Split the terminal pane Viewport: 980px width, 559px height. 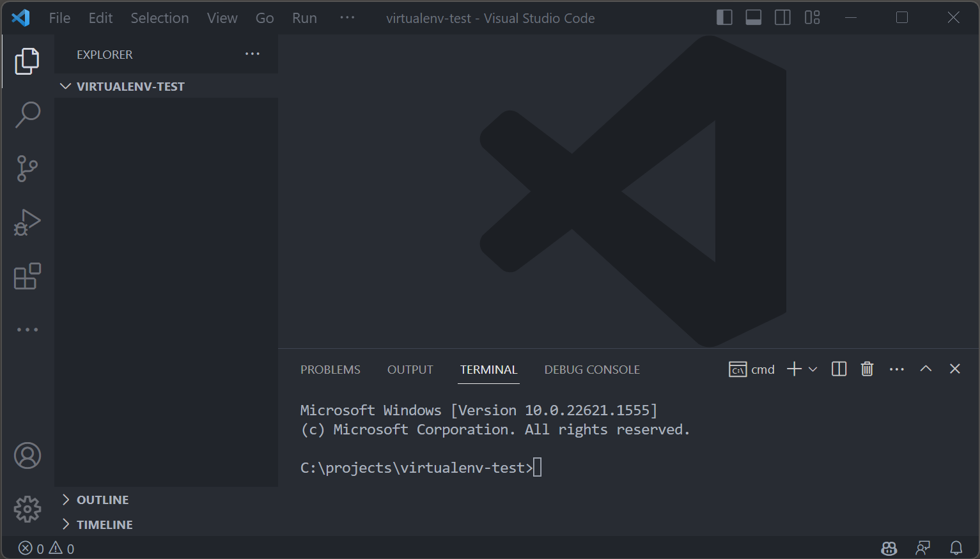(839, 369)
